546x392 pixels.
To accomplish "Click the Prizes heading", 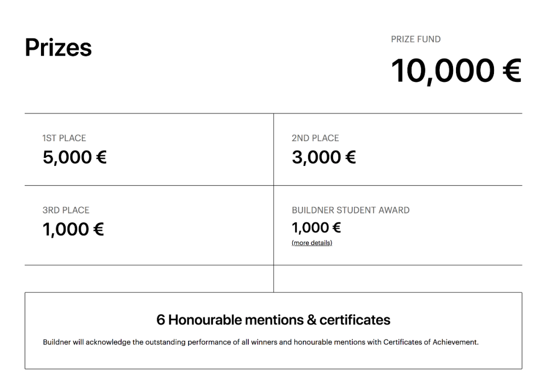I will point(58,48).
